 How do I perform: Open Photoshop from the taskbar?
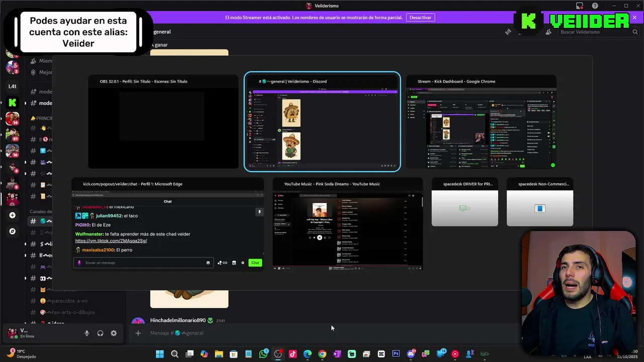[396, 354]
